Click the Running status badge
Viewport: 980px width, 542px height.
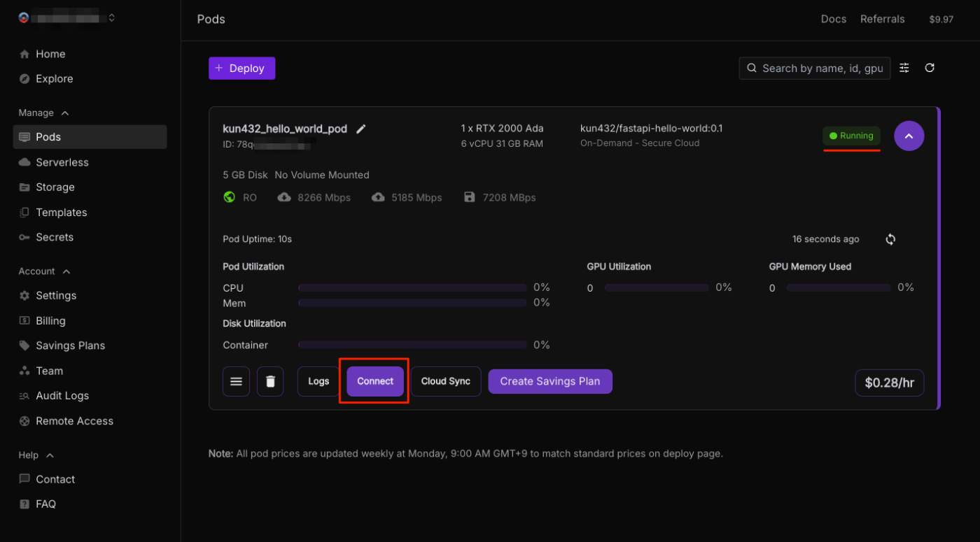(851, 136)
